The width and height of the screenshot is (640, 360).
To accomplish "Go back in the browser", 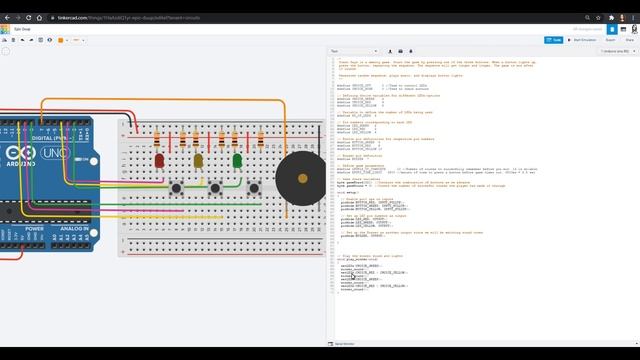I will pyautogui.click(x=7, y=18).
